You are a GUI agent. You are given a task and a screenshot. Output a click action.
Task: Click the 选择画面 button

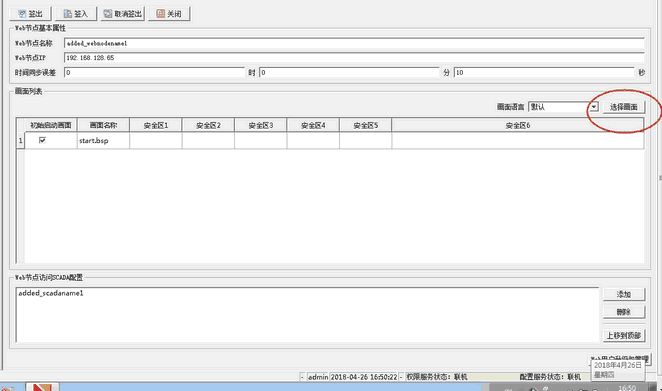click(x=624, y=107)
